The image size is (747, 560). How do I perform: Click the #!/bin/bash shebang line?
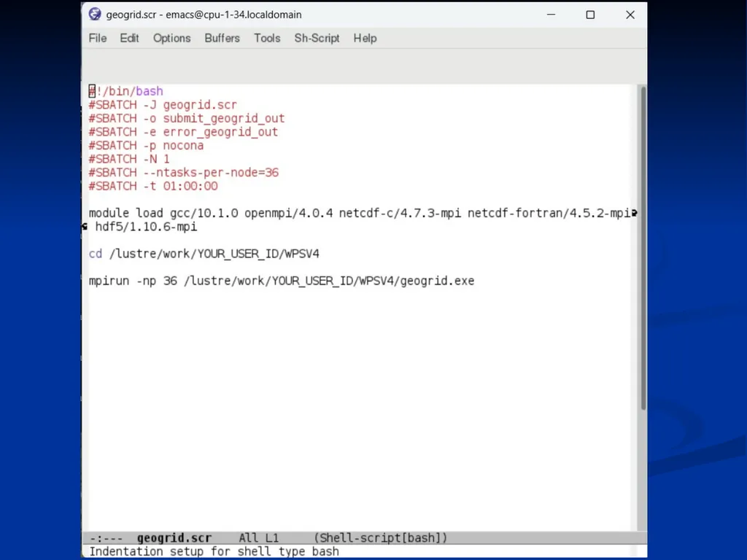click(125, 91)
